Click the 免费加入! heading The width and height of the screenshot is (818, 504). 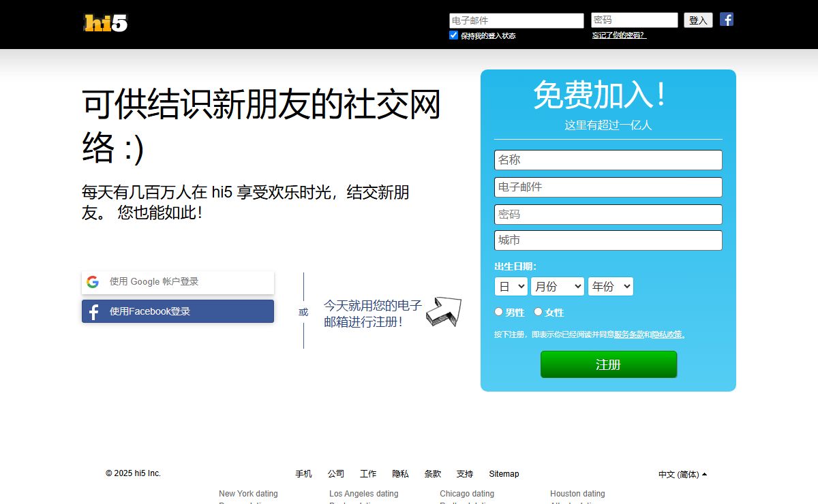click(x=600, y=95)
